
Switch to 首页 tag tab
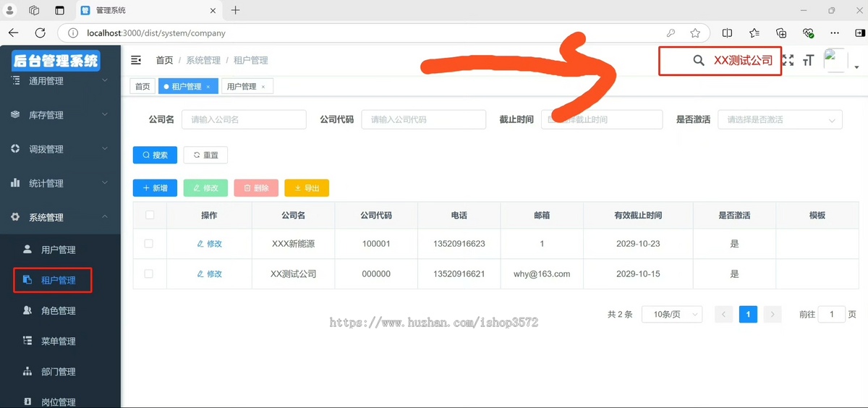(x=142, y=86)
